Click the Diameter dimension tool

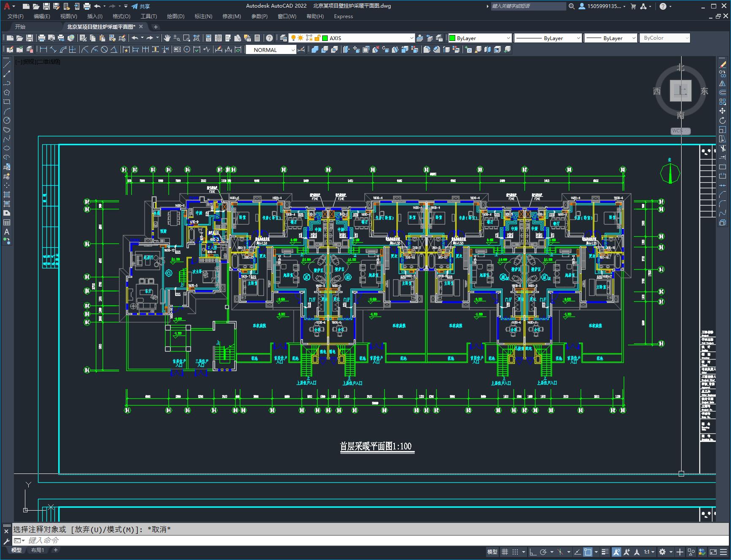[104, 50]
